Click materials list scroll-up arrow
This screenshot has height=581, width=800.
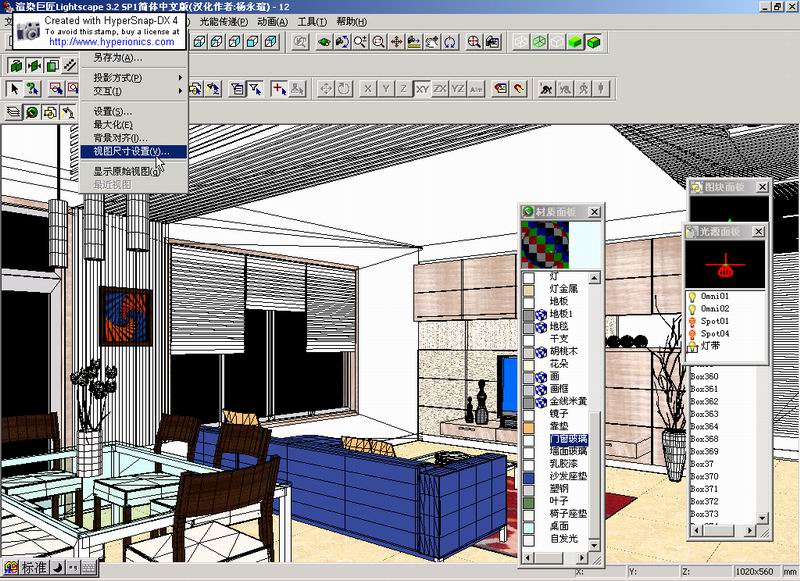pyautogui.click(x=594, y=278)
